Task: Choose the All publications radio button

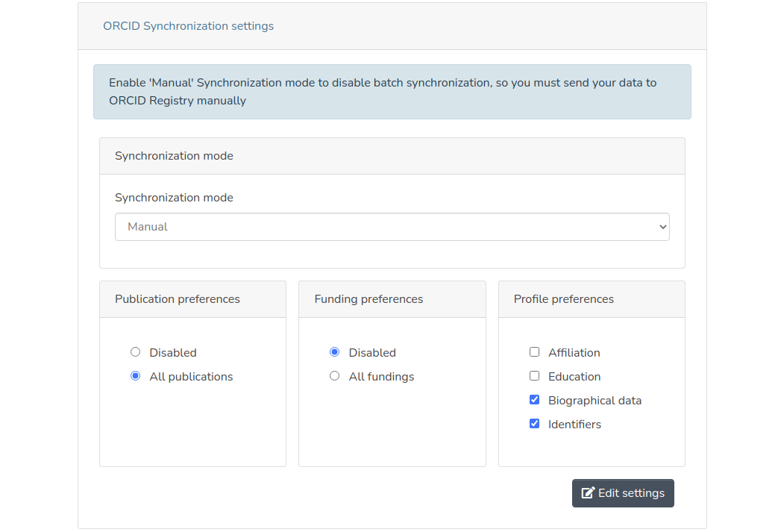Action: 135,376
